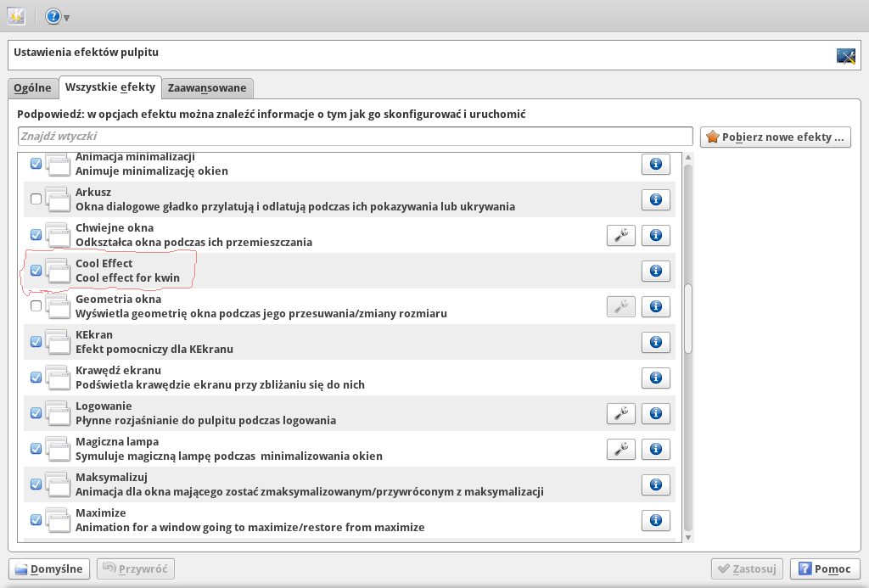Screen dimensions: 869x588
Task: Uncheck the KEkran effect
Action: click(36, 341)
